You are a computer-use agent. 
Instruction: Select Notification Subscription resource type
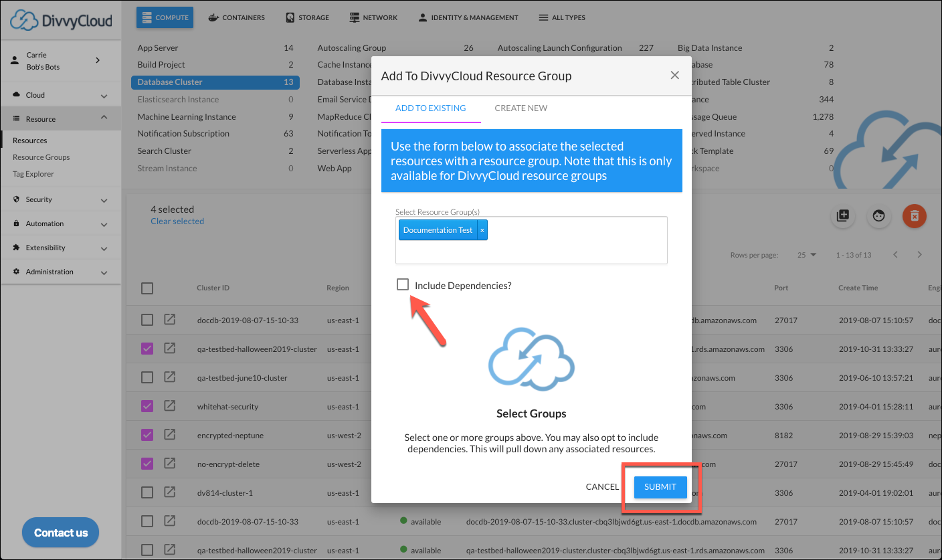pos(215,134)
